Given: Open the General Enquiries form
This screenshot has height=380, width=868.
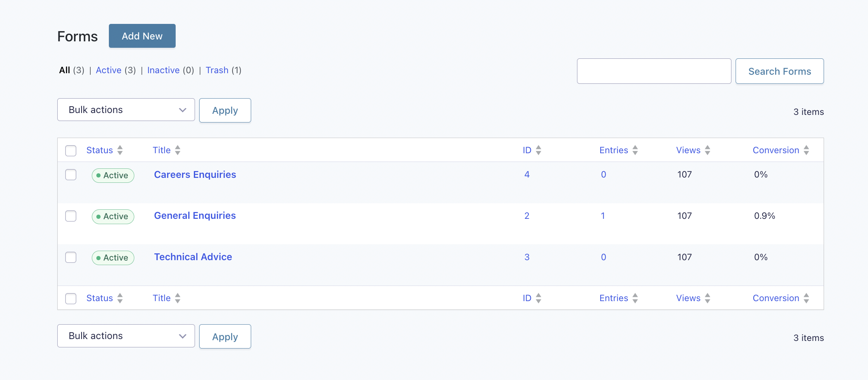Looking at the screenshot, I should pyautogui.click(x=195, y=215).
